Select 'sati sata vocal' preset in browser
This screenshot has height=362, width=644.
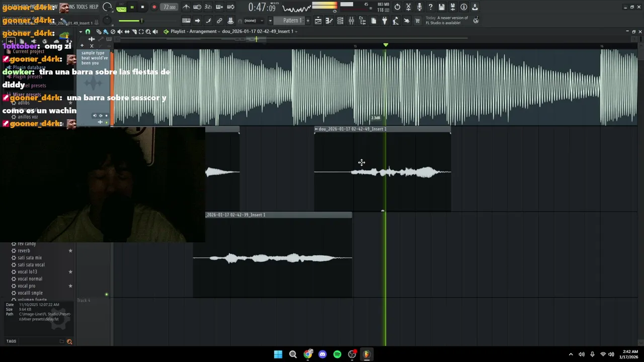[x=31, y=264]
